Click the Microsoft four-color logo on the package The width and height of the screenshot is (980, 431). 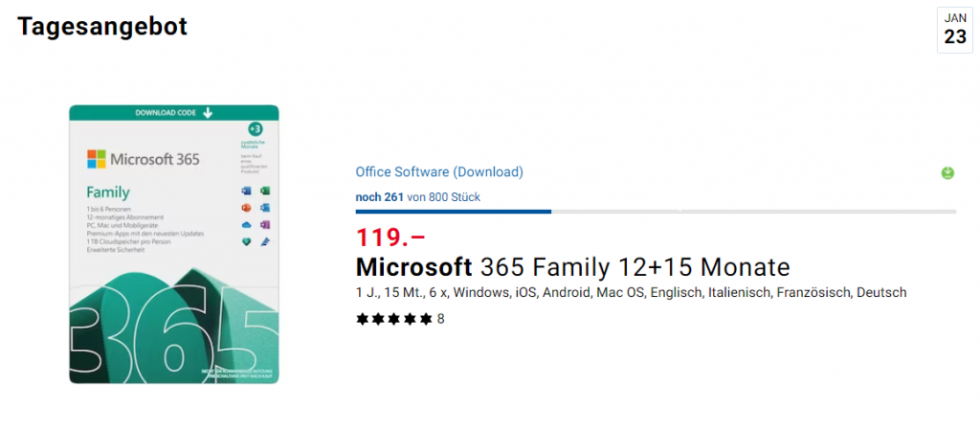[x=97, y=159]
